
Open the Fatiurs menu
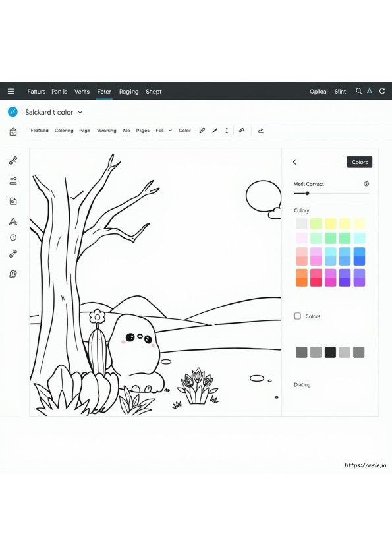coord(36,92)
